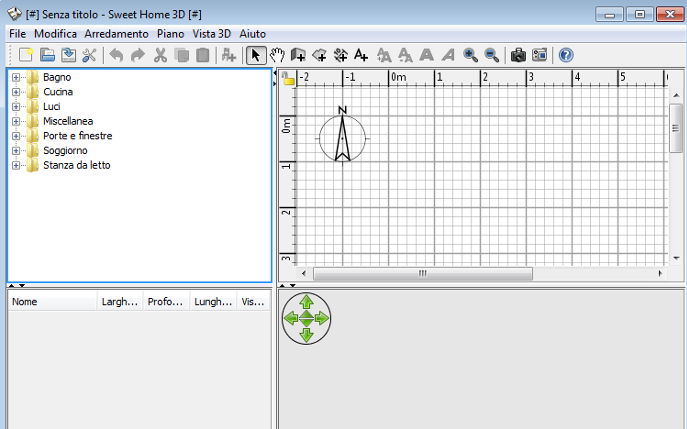Viewport: 687px width, 429px height.
Task: Click the Zoom in magnifier icon
Action: coord(470,55)
